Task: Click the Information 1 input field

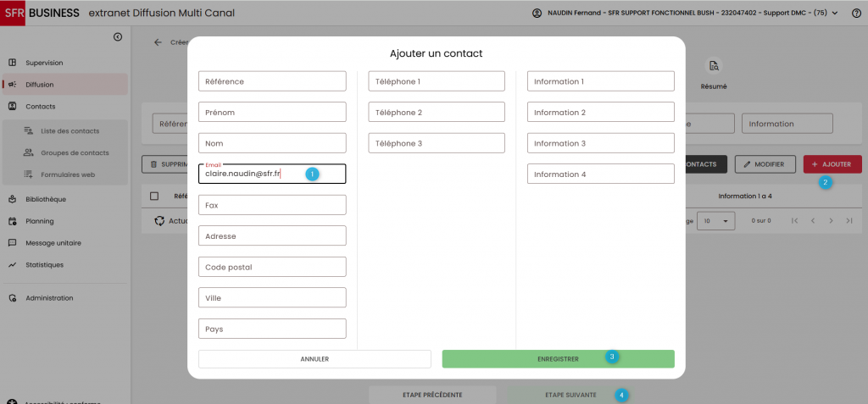Action: 601,81
